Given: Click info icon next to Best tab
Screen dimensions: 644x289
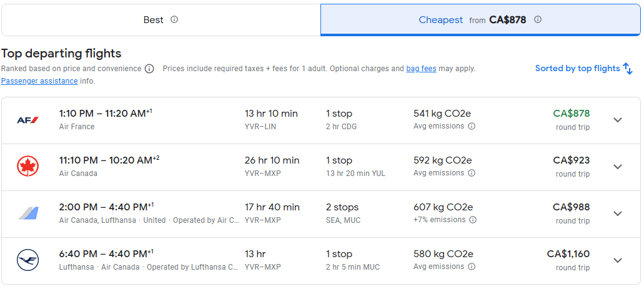Looking at the screenshot, I should [x=174, y=19].
